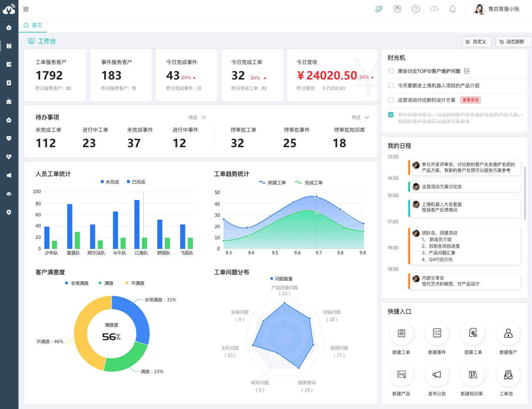The image size is (532, 409).
Task: Check the 运营活动讨论新的设计方案 todo item
Action: pos(391,99)
